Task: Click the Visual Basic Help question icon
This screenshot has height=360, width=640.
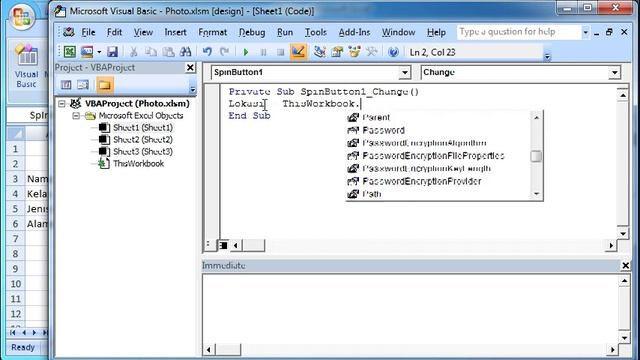Action: point(393,52)
